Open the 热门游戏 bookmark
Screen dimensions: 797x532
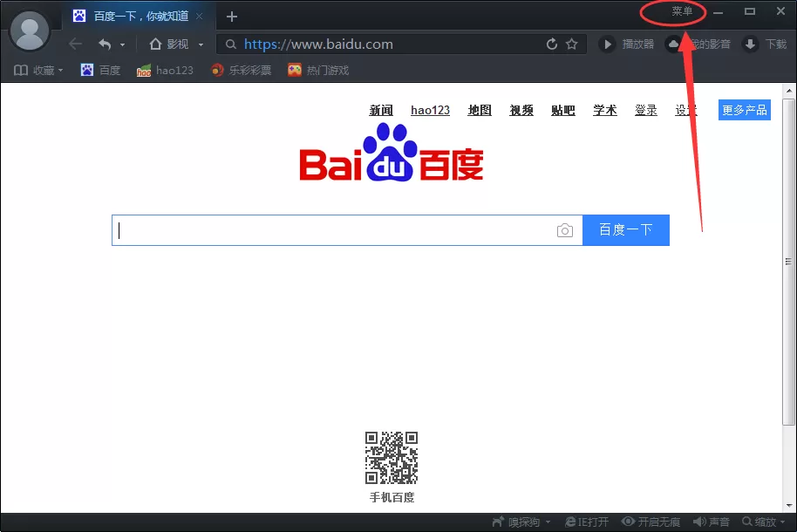tap(318, 70)
